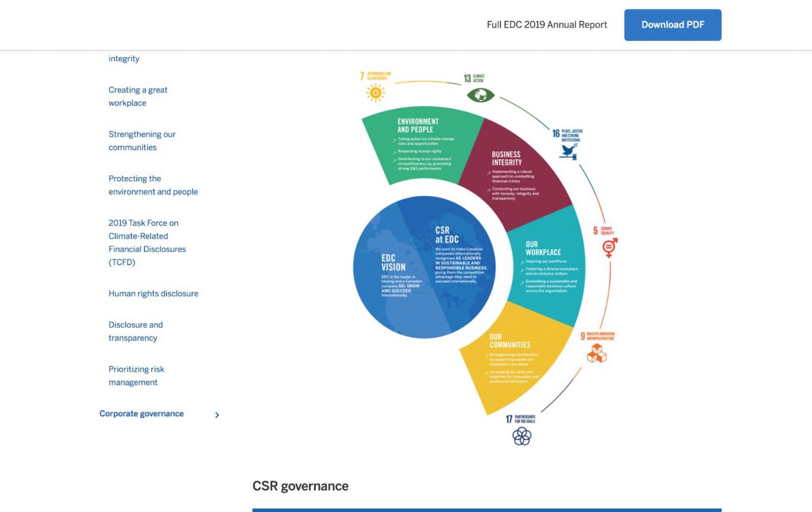Select Corporate governance in the sidebar
This screenshot has height=512, width=812.
point(141,414)
